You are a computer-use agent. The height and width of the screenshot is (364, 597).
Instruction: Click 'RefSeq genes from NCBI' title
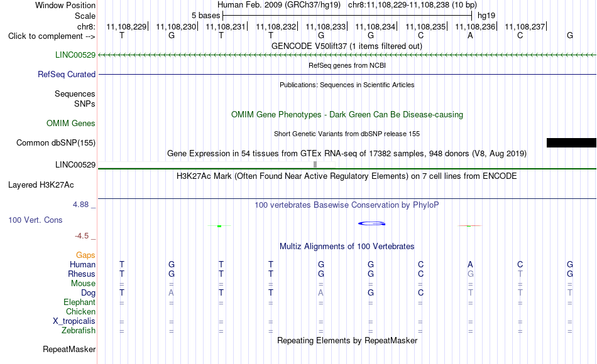point(347,65)
